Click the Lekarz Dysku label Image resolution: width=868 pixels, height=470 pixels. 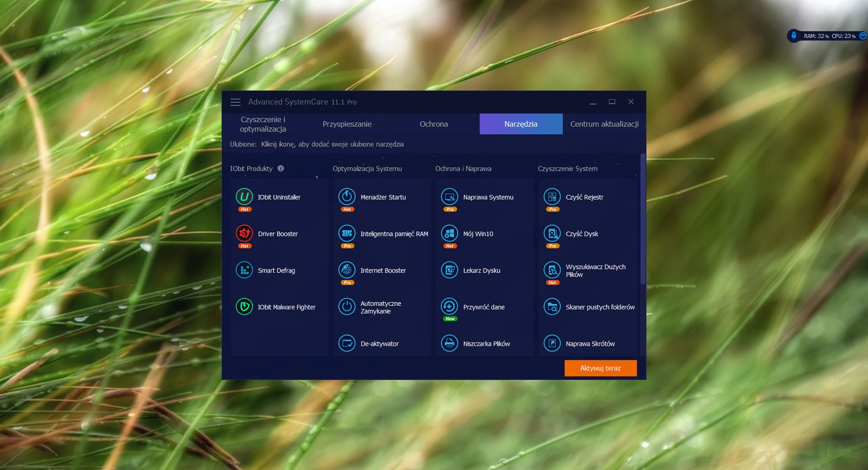[482, 271]
